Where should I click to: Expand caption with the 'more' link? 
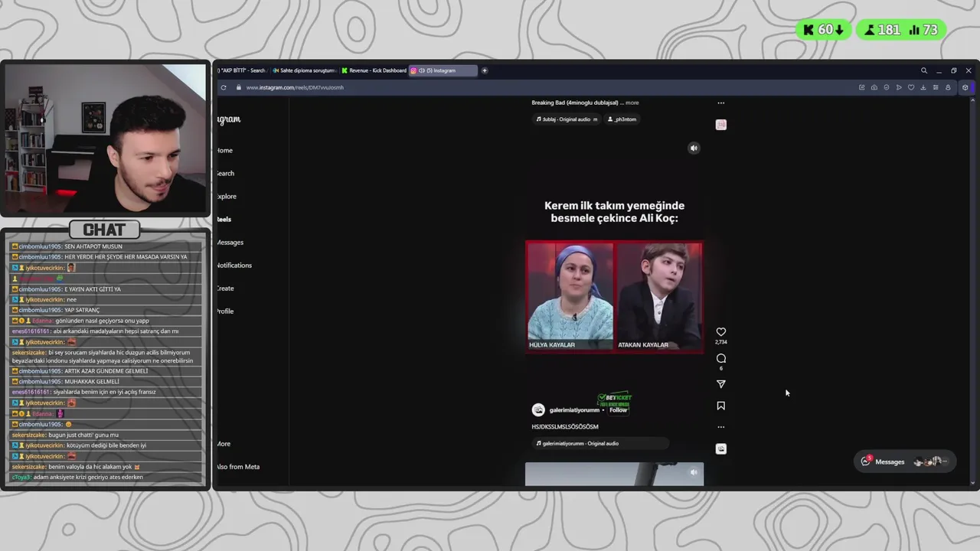point(632,103)
